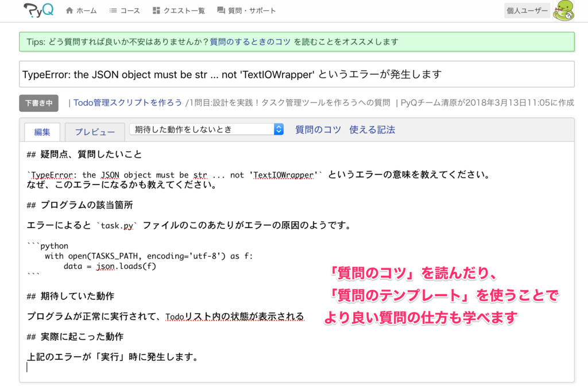The height and width of the screenshot is (389, 588).
Task: Click the line なぜ、このエラーになるかも教えてください。
Action: tap(122, 184)
